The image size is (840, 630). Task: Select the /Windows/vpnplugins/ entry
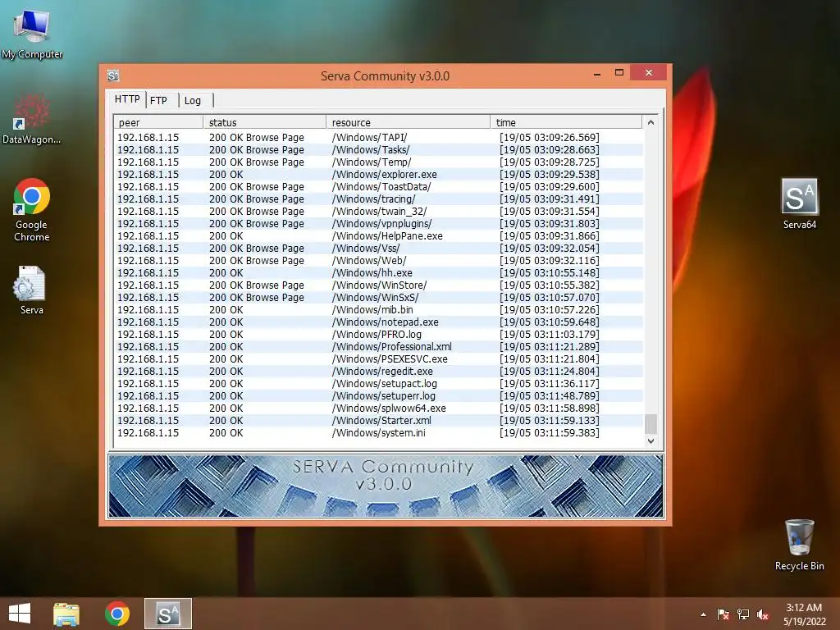[379, 224]
